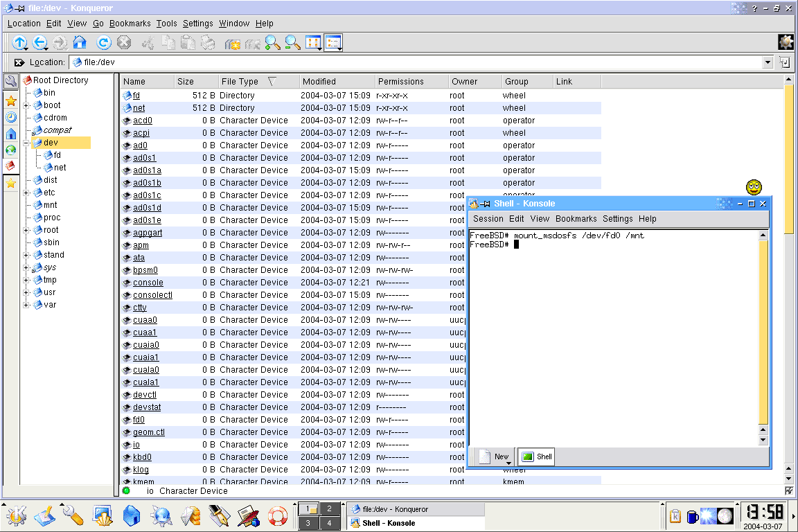
Task: Click the smiley face desktop icon
Action: 754,187
